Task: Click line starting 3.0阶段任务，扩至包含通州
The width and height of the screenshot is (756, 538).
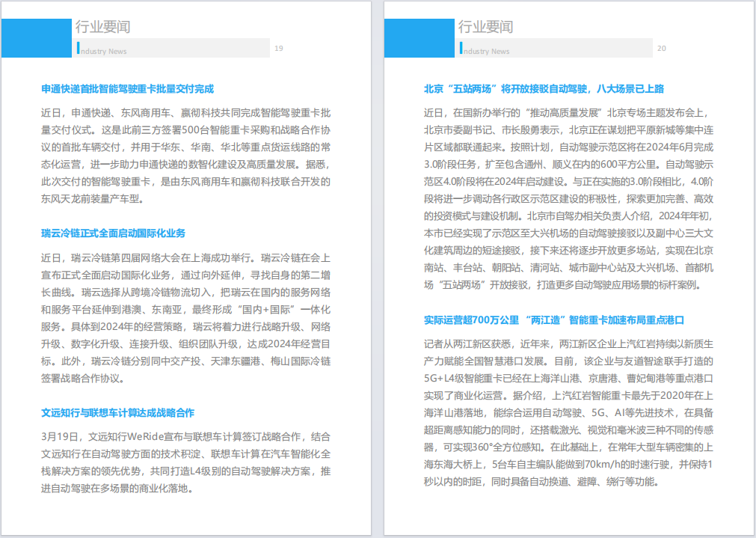Action: pyautogui.click(x=568, y=165)
